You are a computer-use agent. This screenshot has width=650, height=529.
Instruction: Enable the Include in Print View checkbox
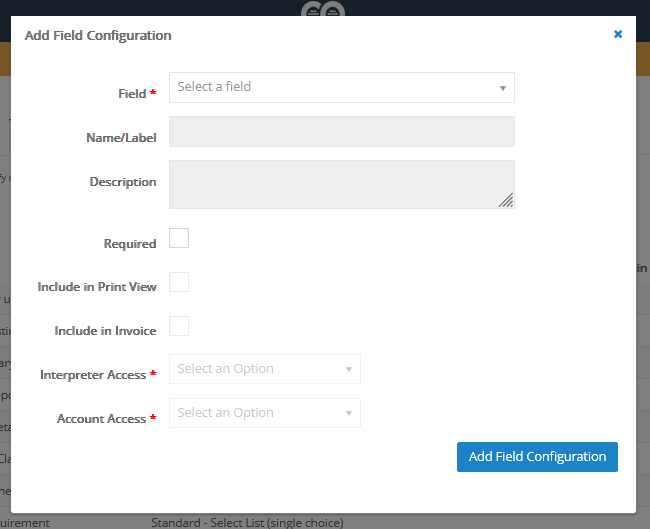179,282
